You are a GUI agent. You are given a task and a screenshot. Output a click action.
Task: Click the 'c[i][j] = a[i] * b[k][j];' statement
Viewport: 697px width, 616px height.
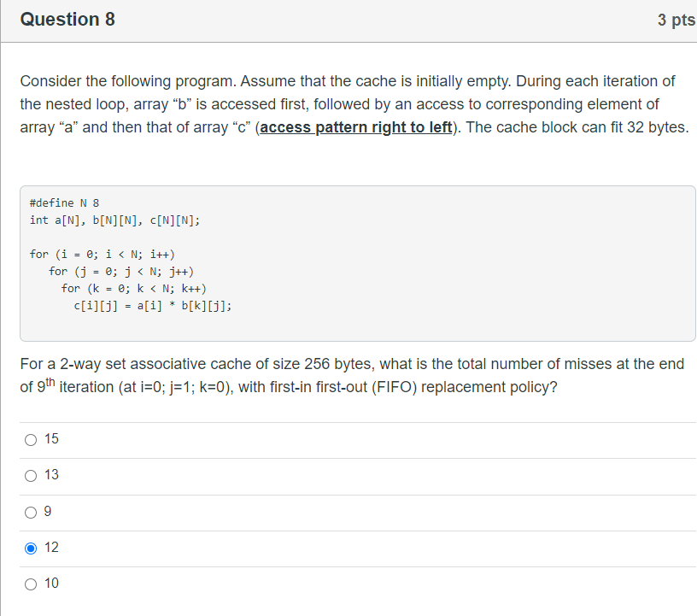tap(155, 305)
